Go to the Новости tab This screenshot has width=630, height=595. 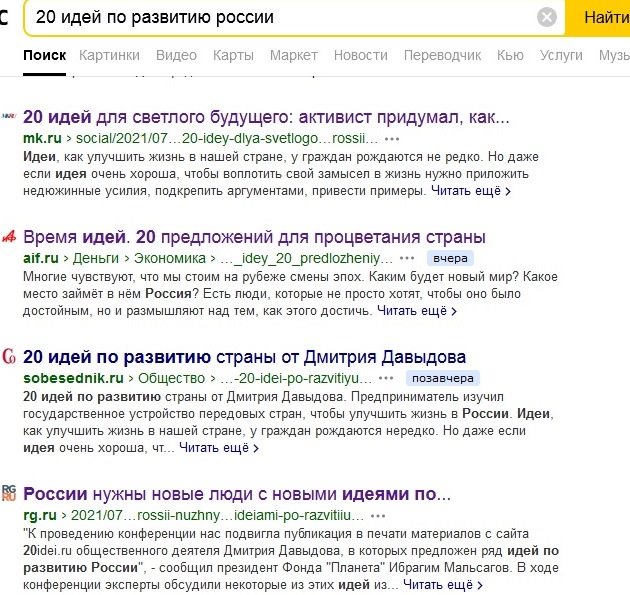pos(361,55)
